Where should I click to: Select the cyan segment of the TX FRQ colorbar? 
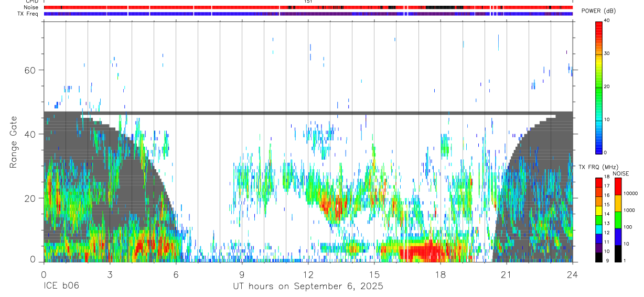(x=598, y=229)
